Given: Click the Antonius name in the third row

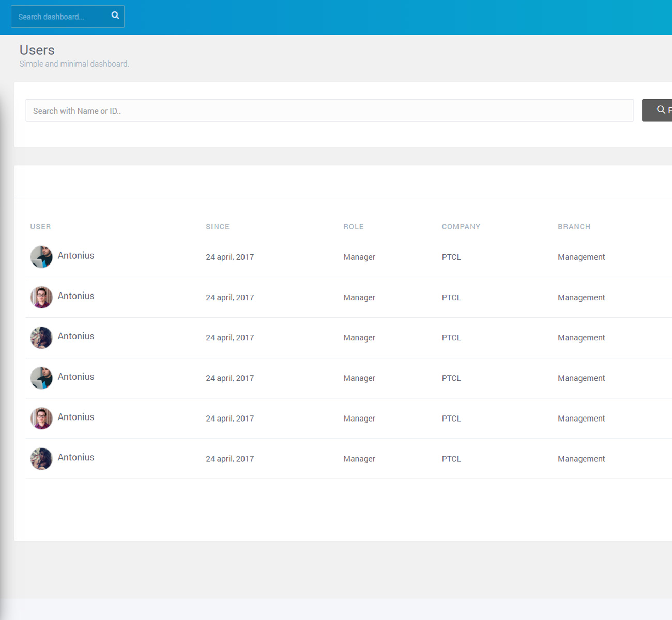Looking at the screenshot, I should tap(76, 336).
